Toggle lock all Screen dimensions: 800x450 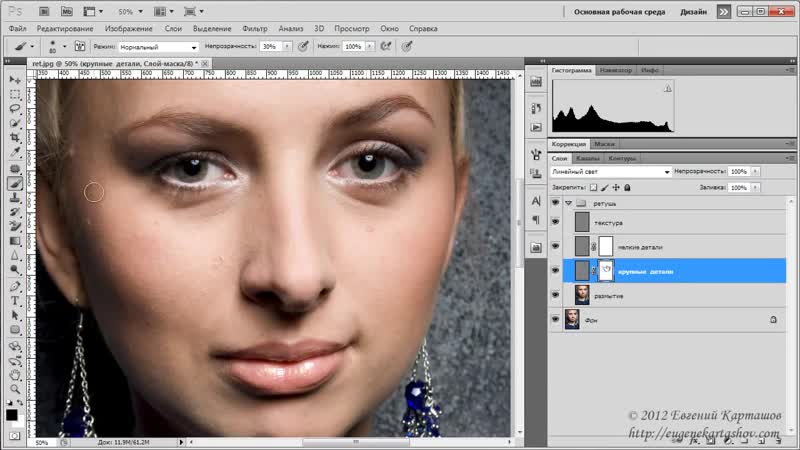point(627,188)
